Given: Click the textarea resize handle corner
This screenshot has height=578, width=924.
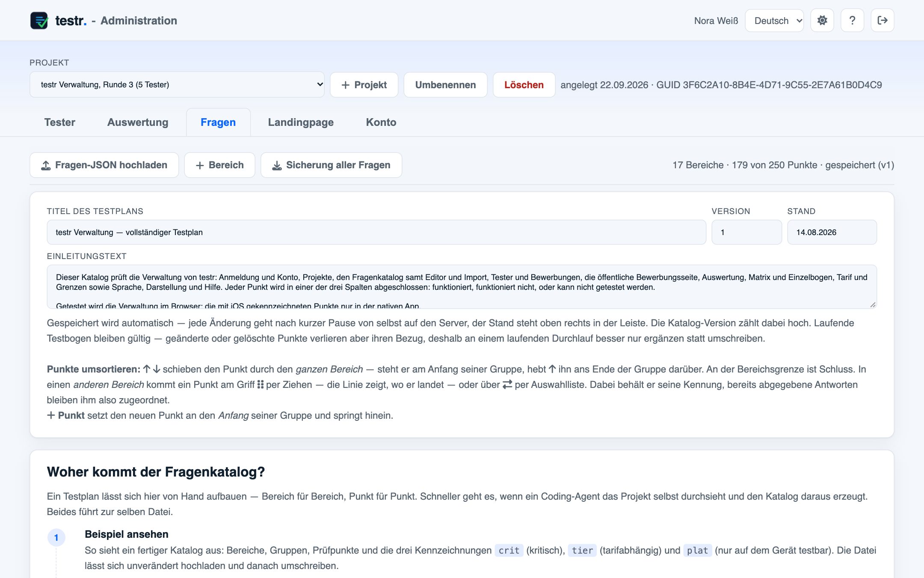Looking at the screenshot, I should (x=873, y=305).
